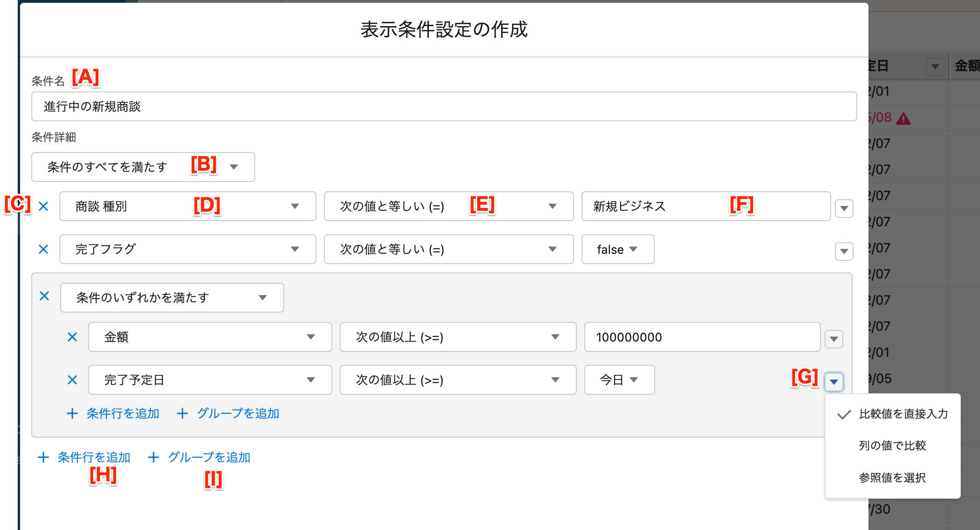Select checked option 比較値を直接入力

point(903,414)
